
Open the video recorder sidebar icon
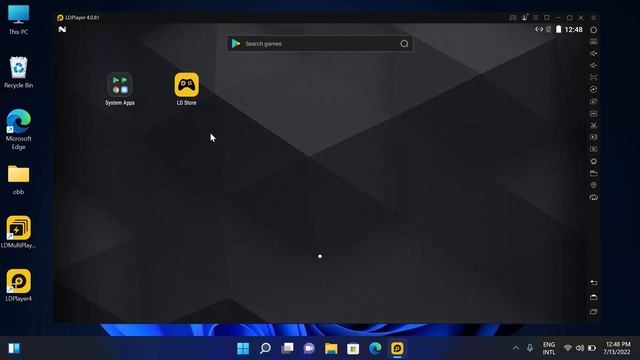click(593, 137)
